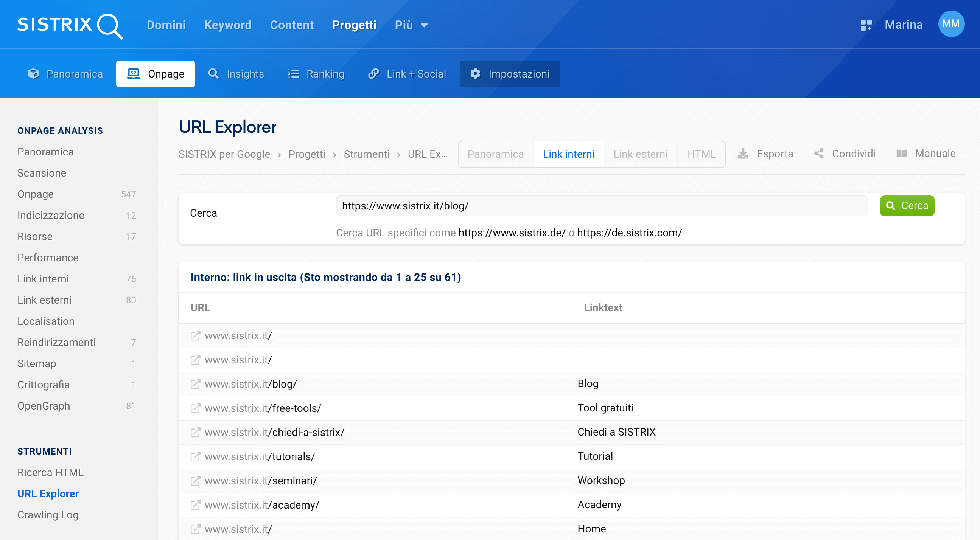Screen dimensions: 980x540
Task: Open the Progetti top menu
Action: pos(354,25)
